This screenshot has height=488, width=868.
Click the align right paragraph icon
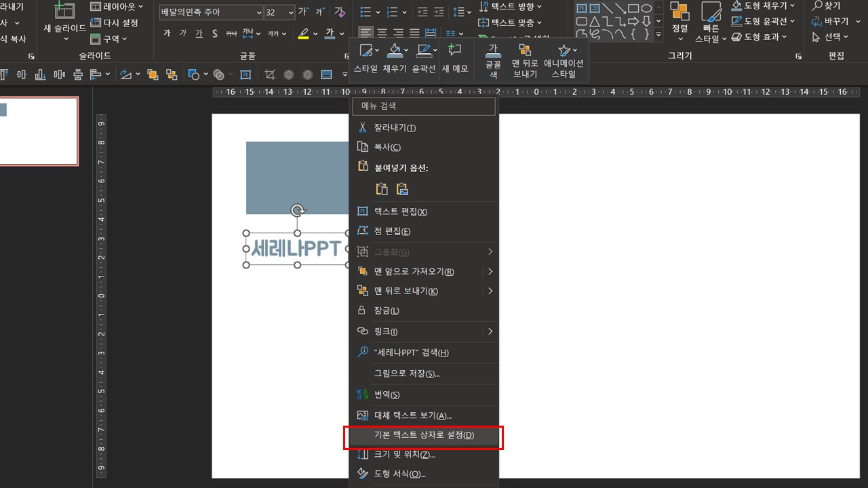[398, 33]
